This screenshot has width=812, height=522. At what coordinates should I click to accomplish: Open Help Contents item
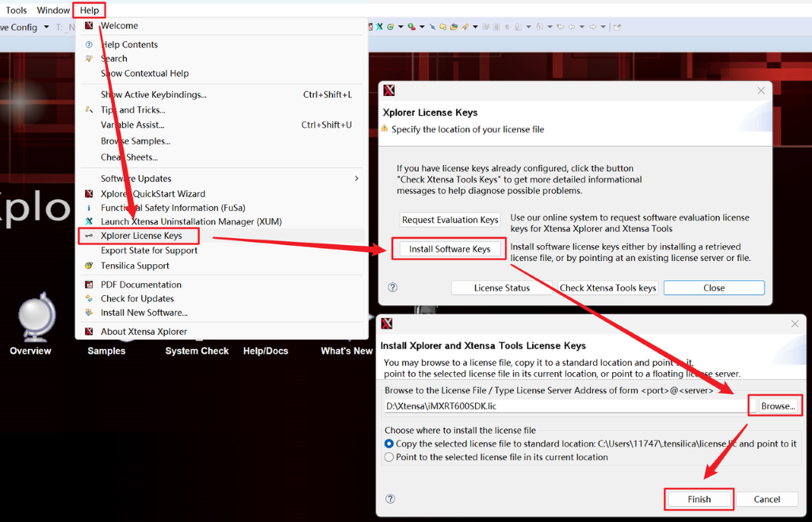coord(128,44)
